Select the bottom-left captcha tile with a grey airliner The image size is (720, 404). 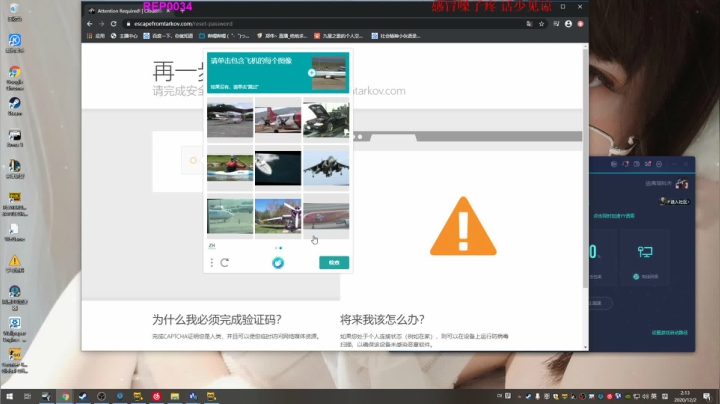tap(230, 216)
